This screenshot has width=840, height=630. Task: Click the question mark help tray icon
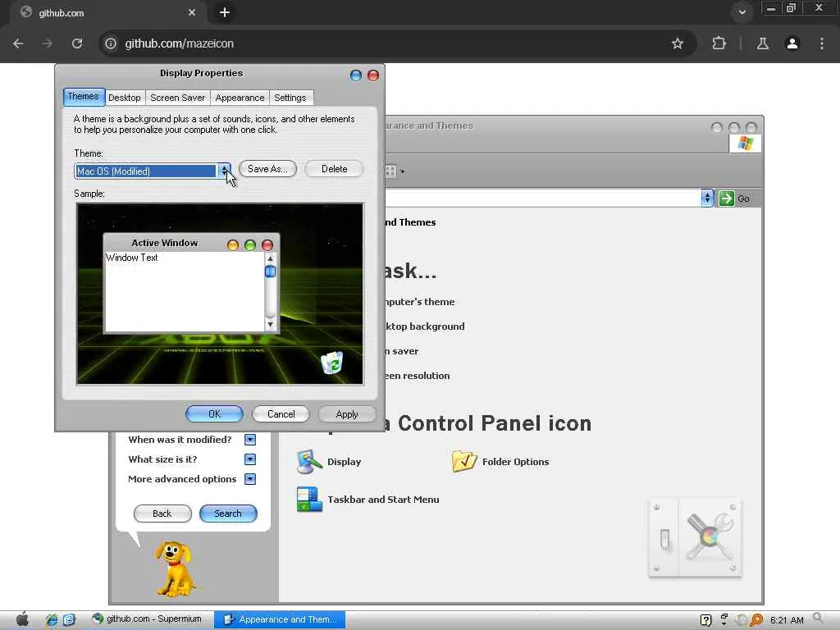click(705, 620)
